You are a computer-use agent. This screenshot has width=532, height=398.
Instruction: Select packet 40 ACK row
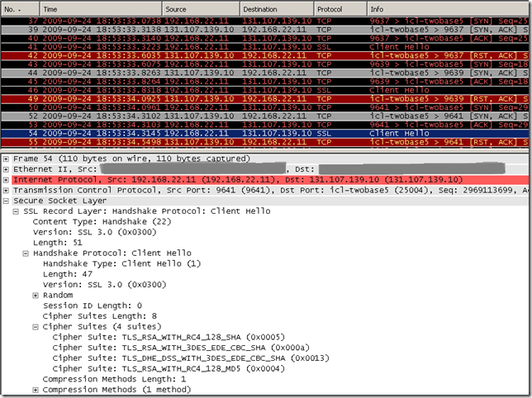264,38
